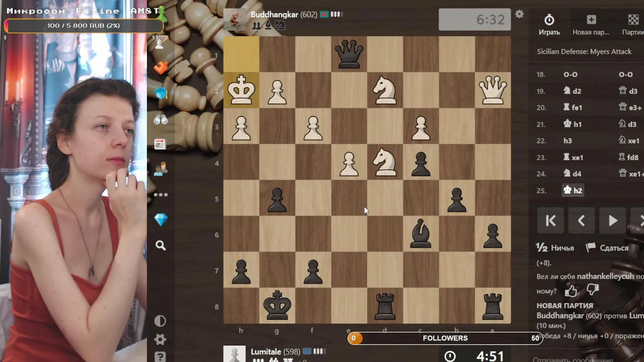Offer a draw with Ничья

[x=555, y=248]
